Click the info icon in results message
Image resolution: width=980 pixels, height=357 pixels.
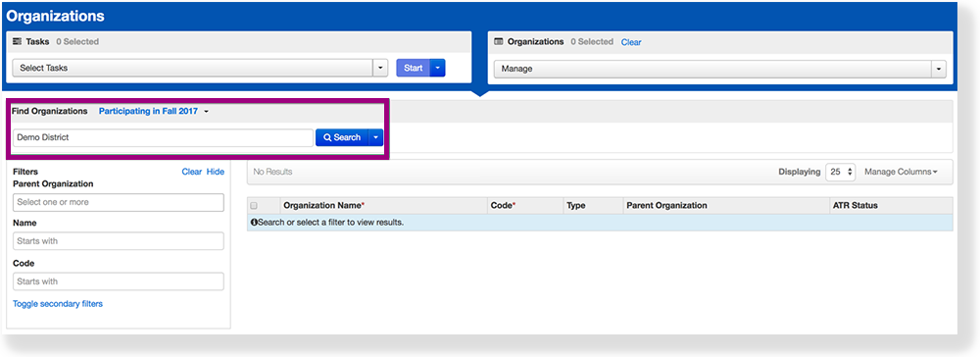point(254,223)
